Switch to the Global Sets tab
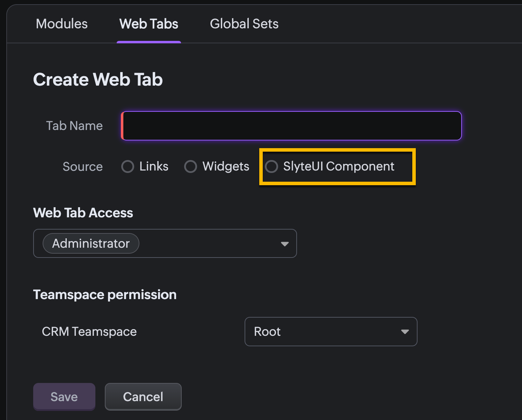Image resolution: width=522 pixels, height=420 pixels. [244, 24]
